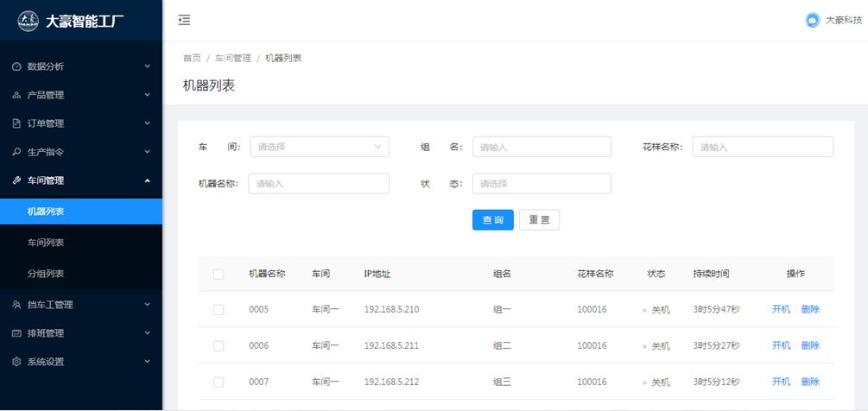Click the 订单管理 document icon
The width and height of the screenshot is (868, 411).
coord(16,123)
